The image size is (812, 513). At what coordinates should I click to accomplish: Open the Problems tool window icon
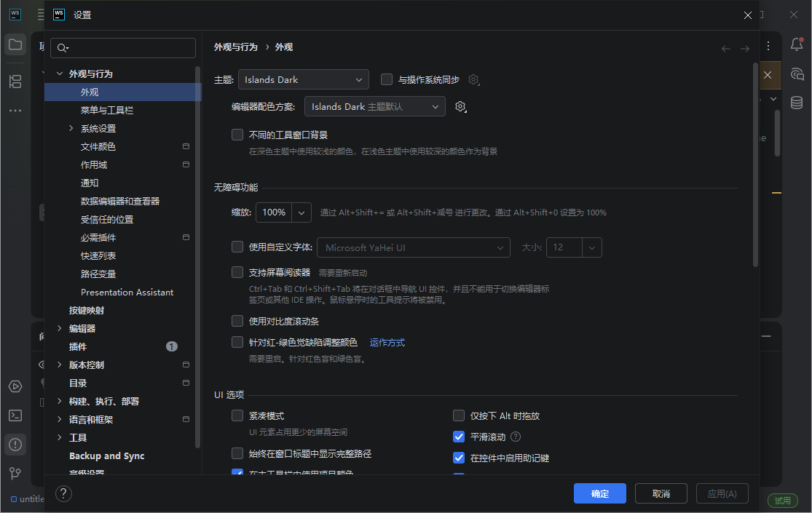point(15,445)
